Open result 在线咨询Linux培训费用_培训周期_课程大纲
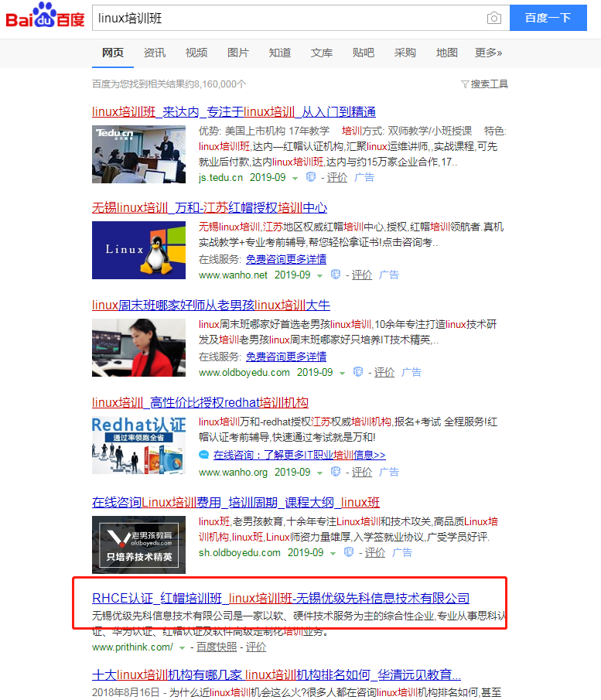This screenshot has height=700, width=601. coord(236,502)
